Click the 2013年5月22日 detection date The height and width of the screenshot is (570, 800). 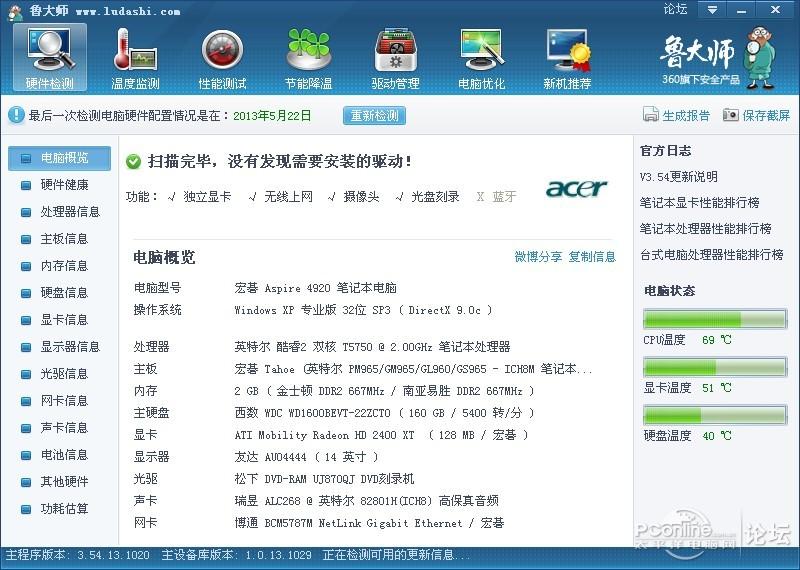pyautogui.click(x=272, y=116)
